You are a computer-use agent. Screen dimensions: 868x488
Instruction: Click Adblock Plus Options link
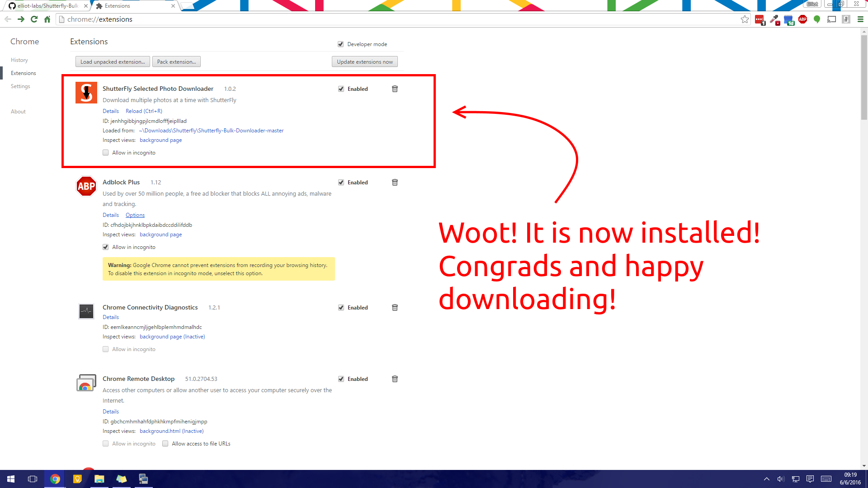pyautogui.click(x=134, y=215)
